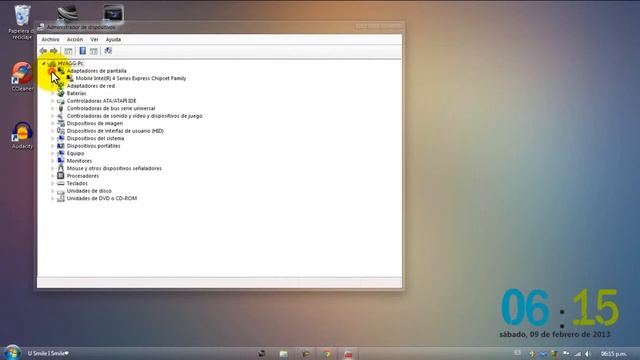This screenshot has width=640, height=360.
Task: Click the Forward arrow in Device Manager toolbar
Action: click(x=54, y=51)
